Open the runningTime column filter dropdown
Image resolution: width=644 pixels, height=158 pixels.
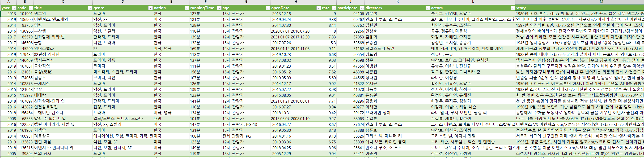tap(219, 8)
